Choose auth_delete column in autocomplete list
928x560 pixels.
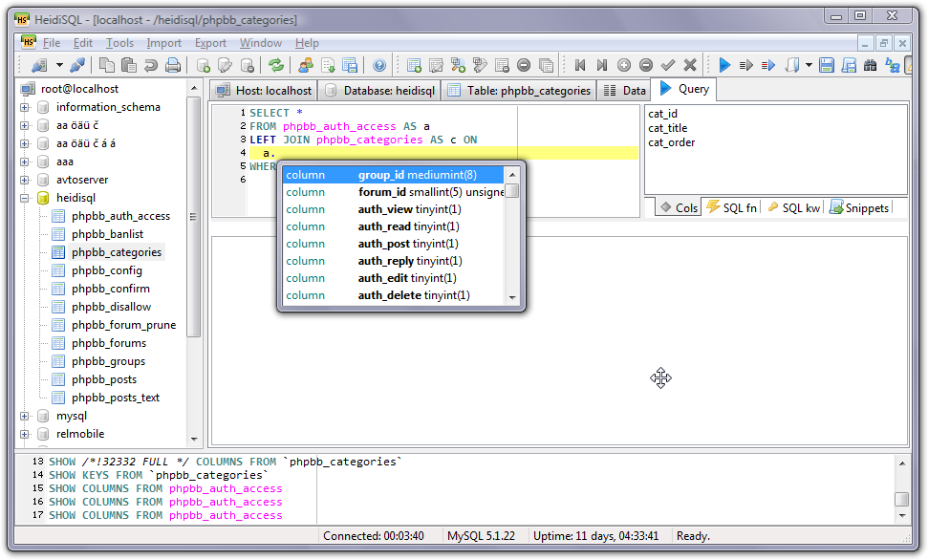[393, 294]
